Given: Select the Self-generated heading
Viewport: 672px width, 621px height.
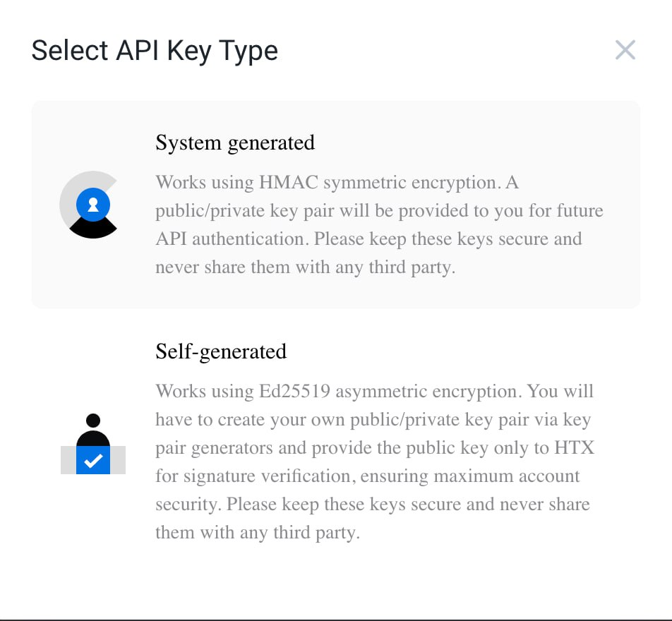Looking at the screenshot, I should pos(221,351).
